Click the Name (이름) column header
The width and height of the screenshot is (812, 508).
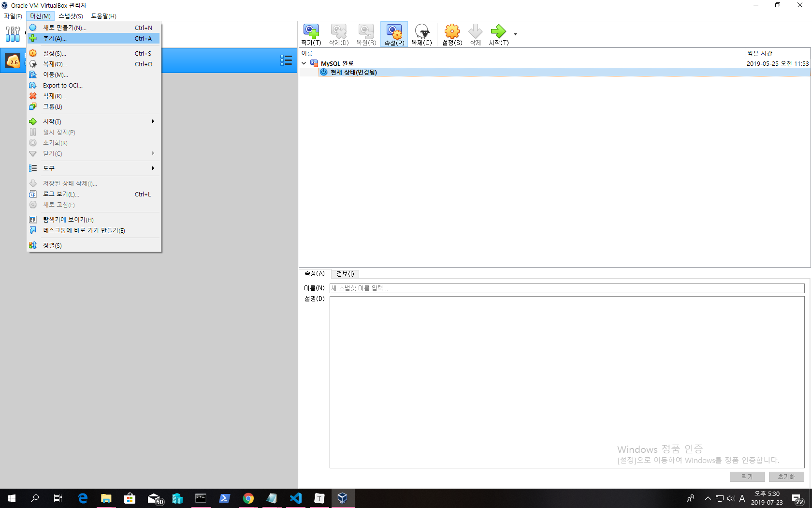(522, 53)
